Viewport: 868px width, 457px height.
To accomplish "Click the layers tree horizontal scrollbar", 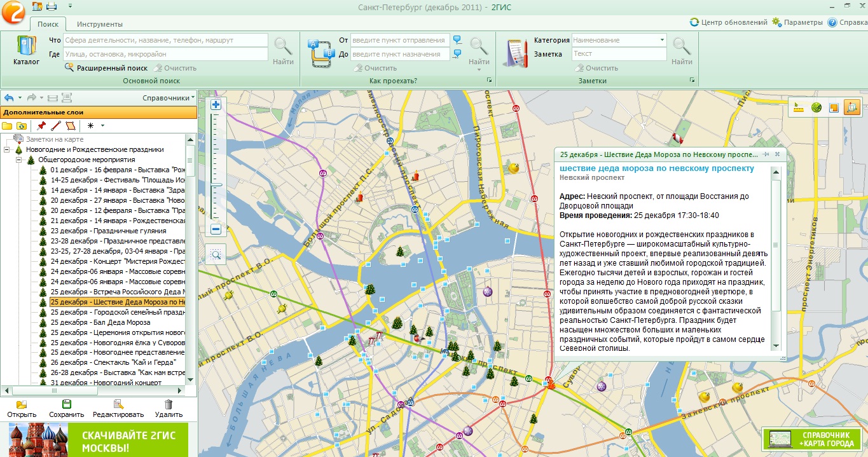I will (x=93, y=390).
